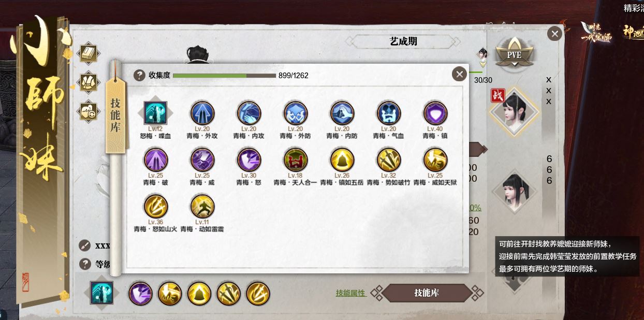Choose the 青梅·气血 skill icon
The image size is (644, 320).
(388, 113)
